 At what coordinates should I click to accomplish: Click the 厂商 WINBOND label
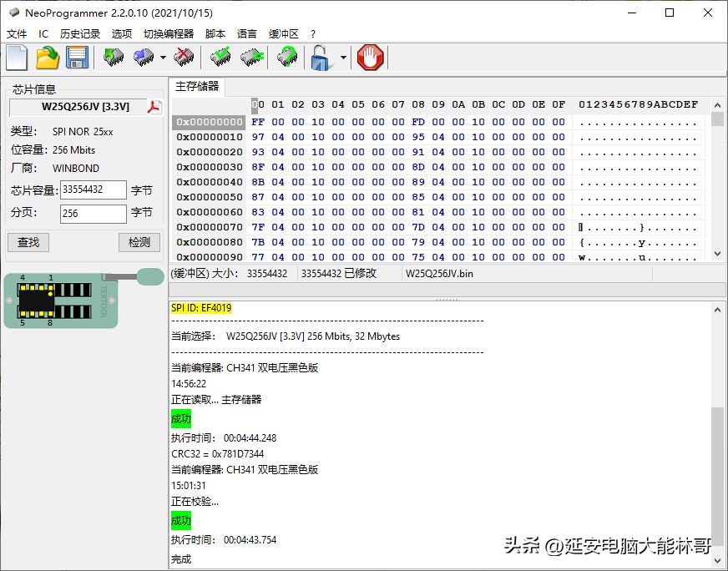pos(55,168)
